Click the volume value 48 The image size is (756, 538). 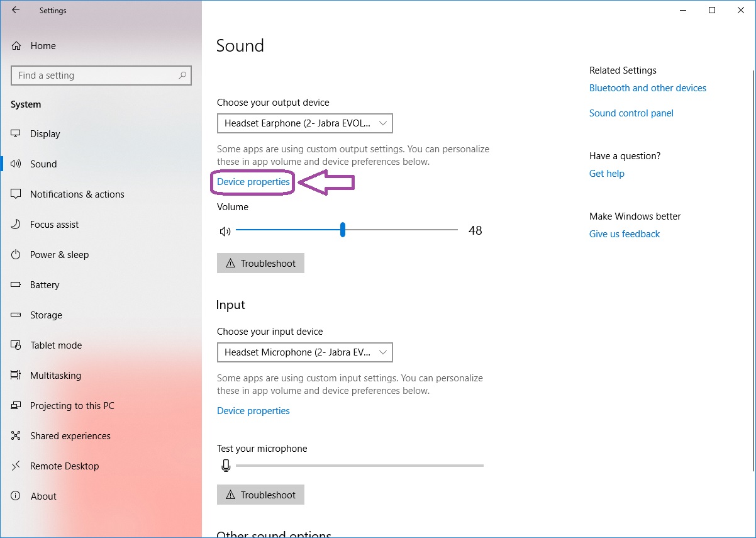tap(475, 231)
